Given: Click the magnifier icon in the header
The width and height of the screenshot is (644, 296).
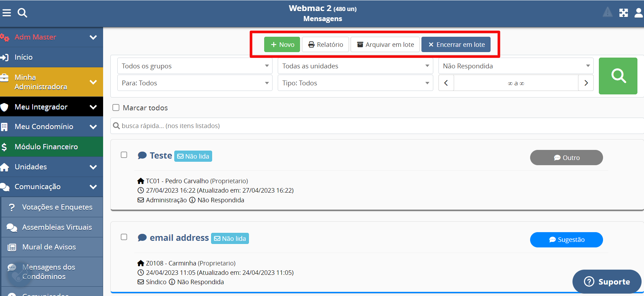Looking at the screenshot, I should pos(22,13).
